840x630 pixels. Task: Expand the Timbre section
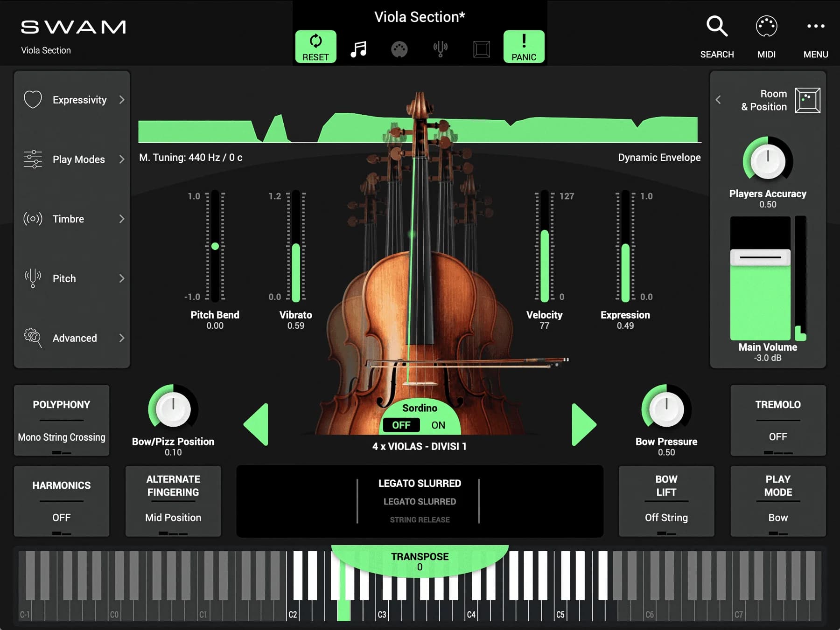(x=72, y=219)
